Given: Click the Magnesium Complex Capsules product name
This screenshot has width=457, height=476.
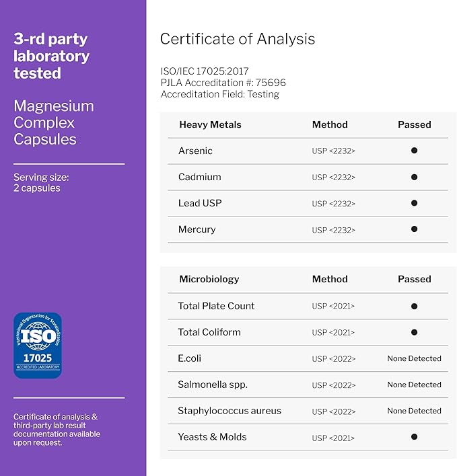Looking at the screenshot, I should click(54, 123).
